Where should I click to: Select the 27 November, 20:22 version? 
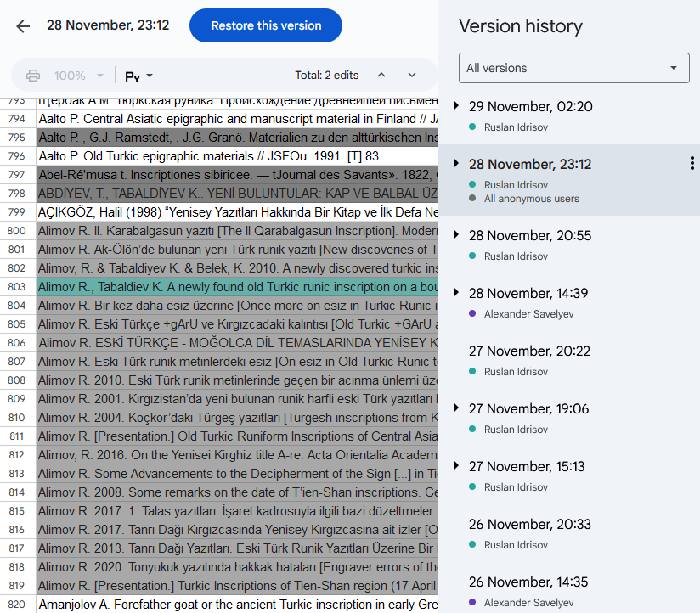pos(529,351)
